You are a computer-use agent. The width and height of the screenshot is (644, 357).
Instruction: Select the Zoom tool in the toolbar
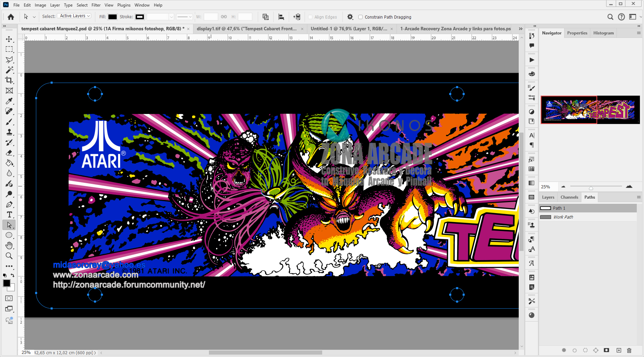pos(9,256)
